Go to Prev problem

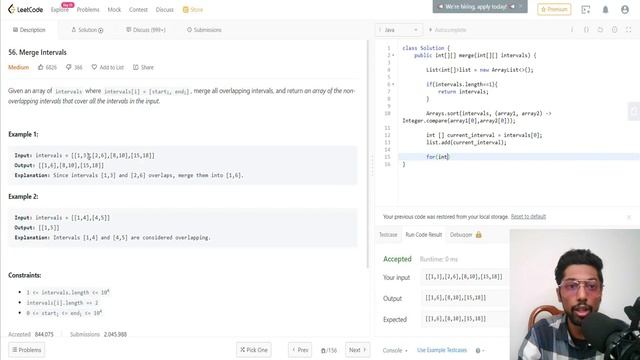(300, 350)
